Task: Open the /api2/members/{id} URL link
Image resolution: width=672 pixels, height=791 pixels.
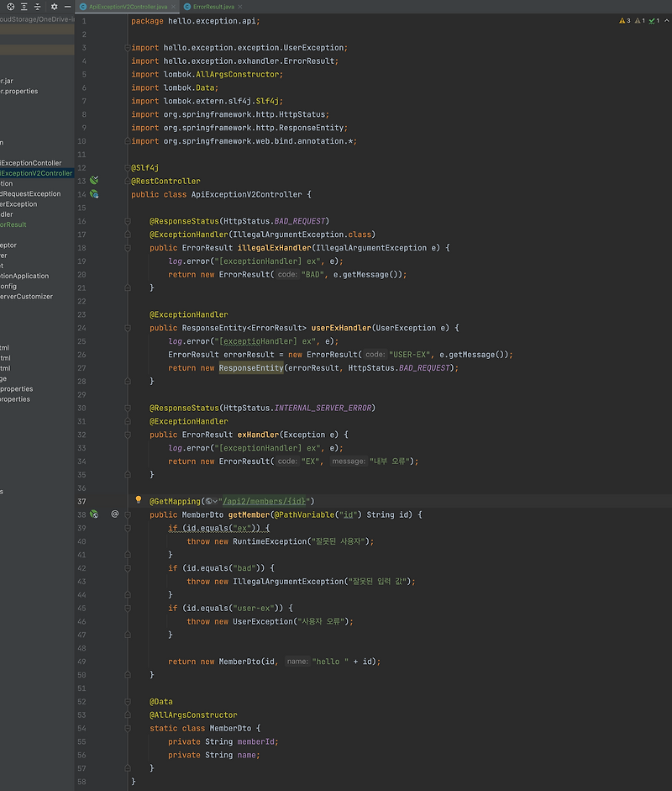Action: (266, 501)
